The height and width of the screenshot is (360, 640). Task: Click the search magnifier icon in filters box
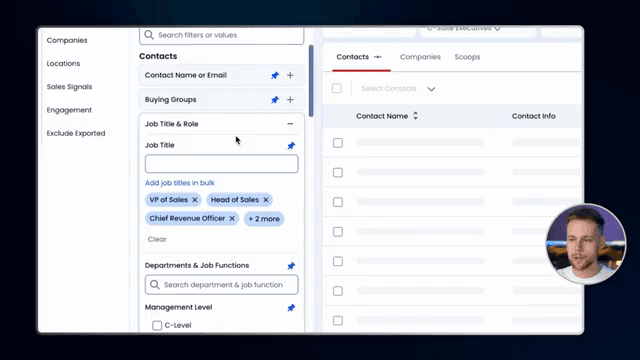149,35
